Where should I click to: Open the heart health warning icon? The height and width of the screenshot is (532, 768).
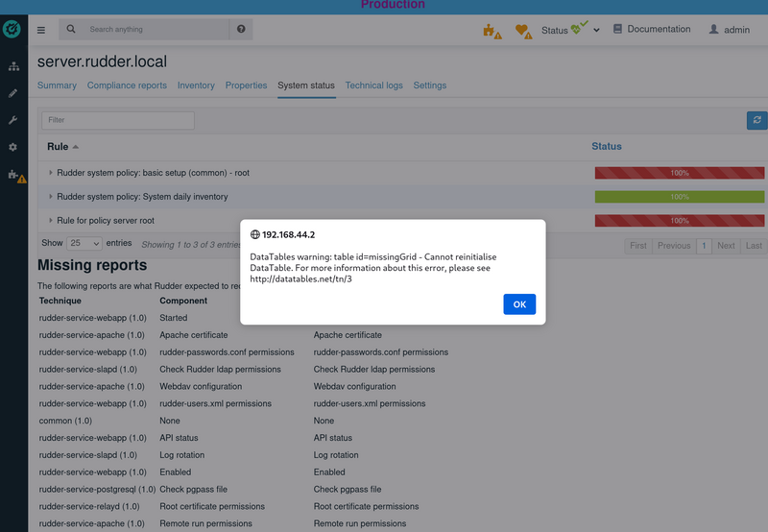coord(523,32)
